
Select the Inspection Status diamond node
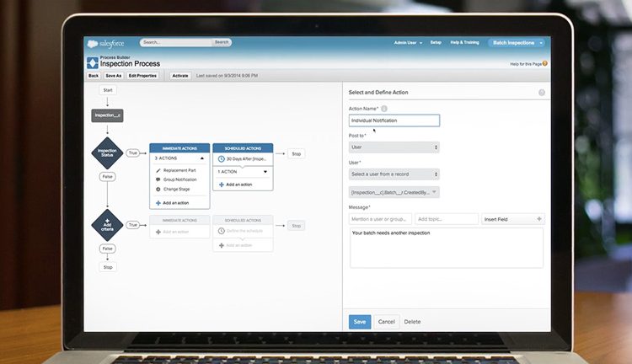(x=107, y=153)
